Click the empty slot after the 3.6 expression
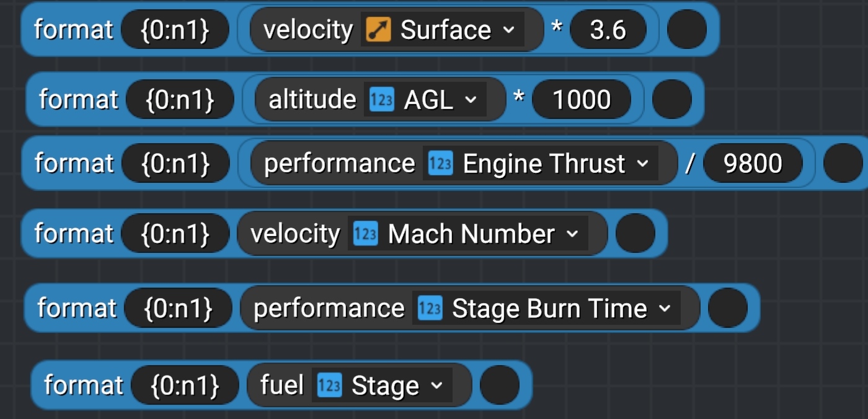Image resolution: width=868 pixels, height=419 pixels. 687,30
